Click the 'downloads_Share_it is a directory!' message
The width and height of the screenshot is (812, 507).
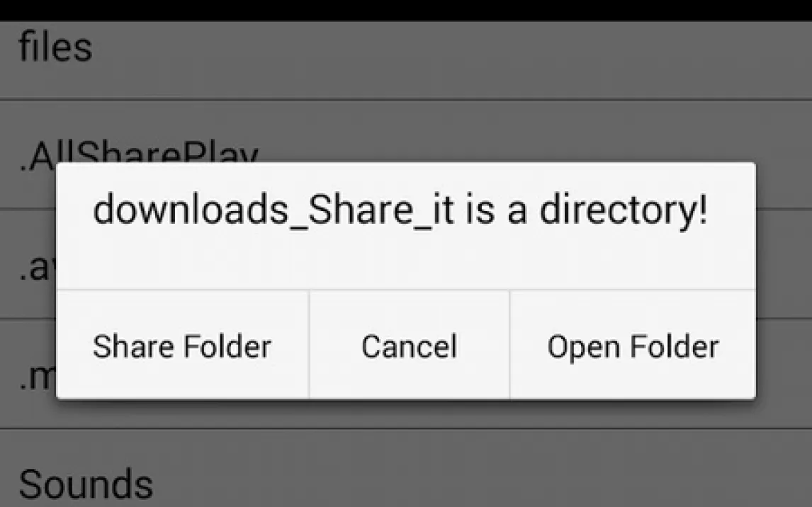pos(400,210)
